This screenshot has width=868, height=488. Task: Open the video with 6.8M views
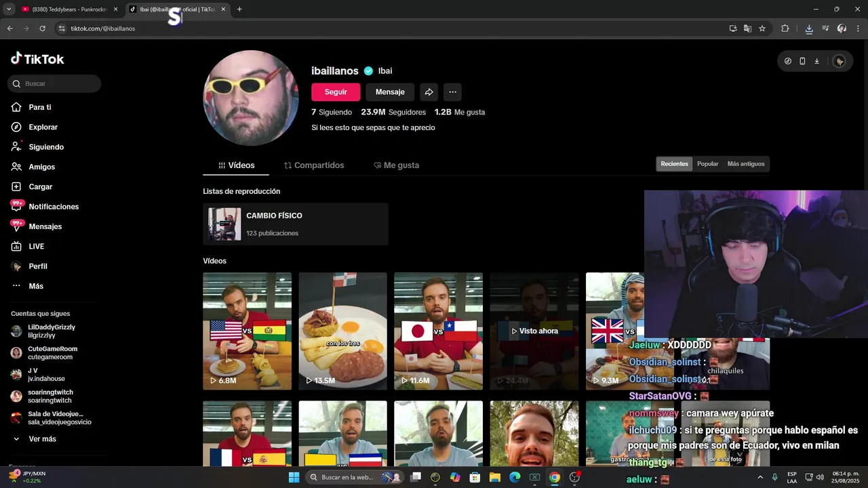click(247, 331)
